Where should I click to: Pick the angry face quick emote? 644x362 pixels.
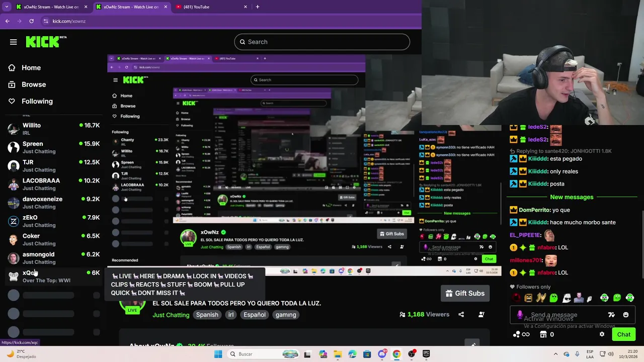point(528,298)
